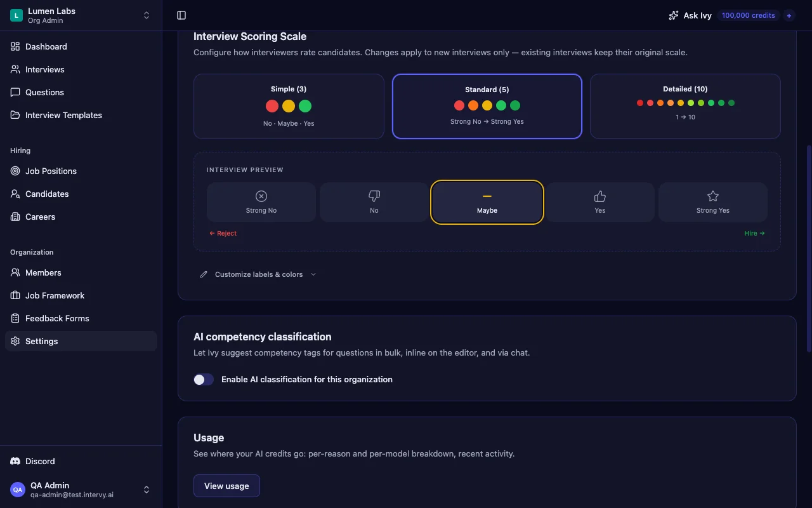812x508 pixels.
Task: Click the Interview Scoring Scale heading
Action: [x=250, y=36]
